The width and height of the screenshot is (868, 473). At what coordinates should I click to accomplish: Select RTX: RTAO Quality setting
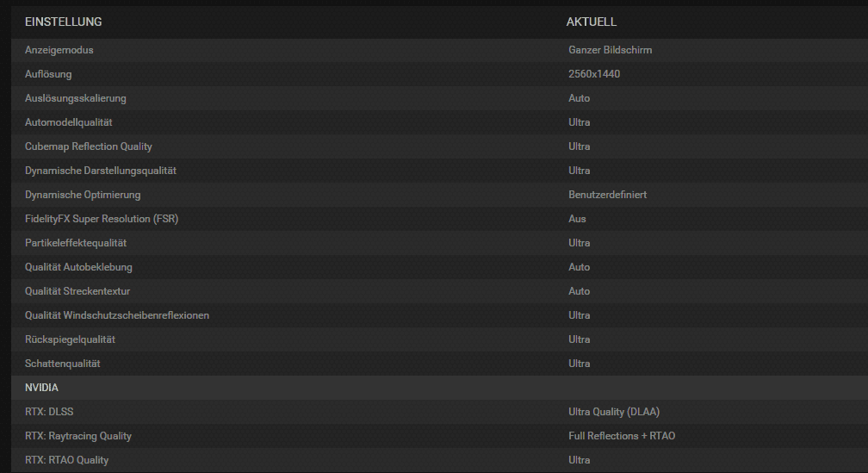tap(439, 460)
